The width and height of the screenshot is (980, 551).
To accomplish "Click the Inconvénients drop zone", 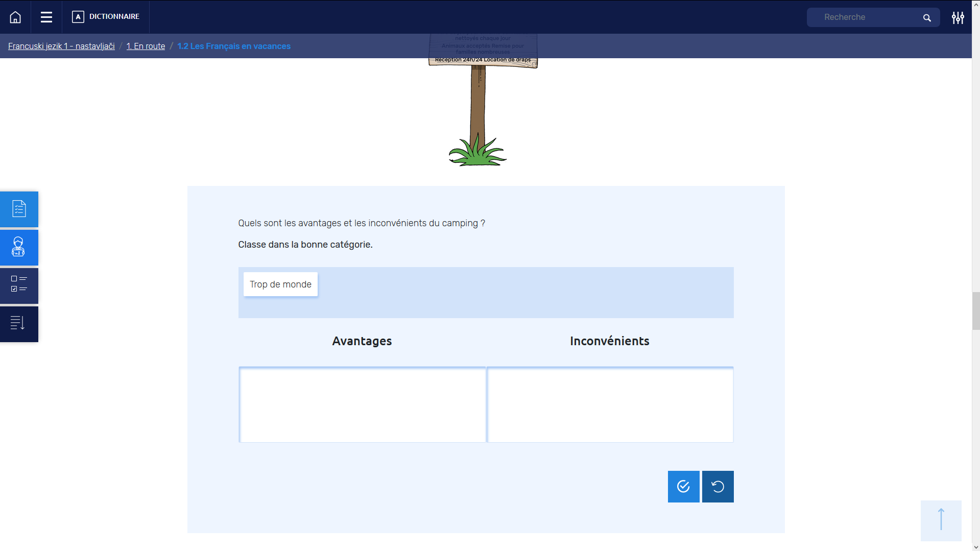I will coord(610,404).
